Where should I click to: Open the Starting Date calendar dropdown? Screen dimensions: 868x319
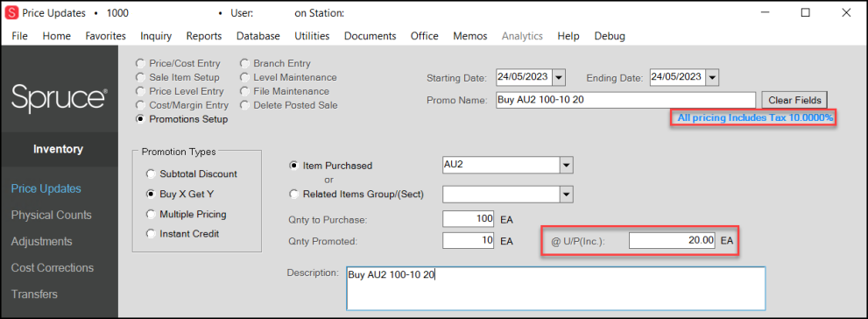(x=559, y=77)
